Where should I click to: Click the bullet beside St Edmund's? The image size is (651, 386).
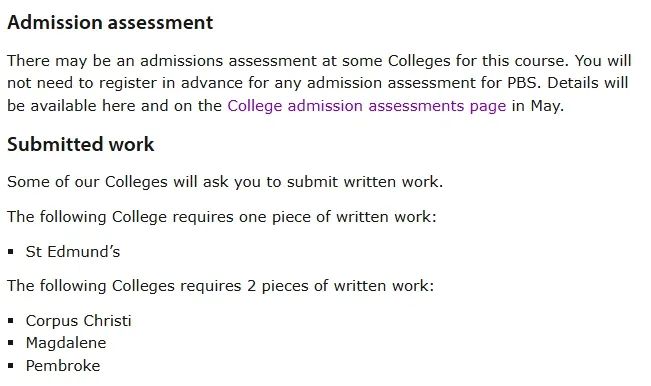[x=11, y=252]
